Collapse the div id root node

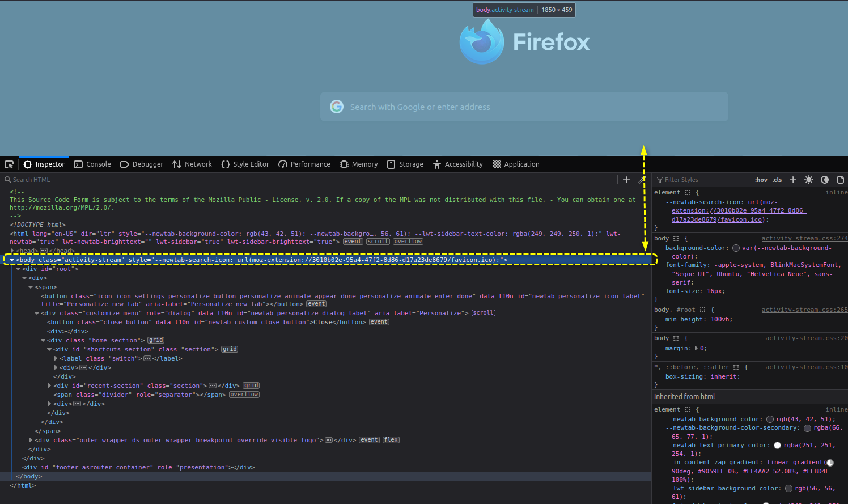tap(18, 269)
